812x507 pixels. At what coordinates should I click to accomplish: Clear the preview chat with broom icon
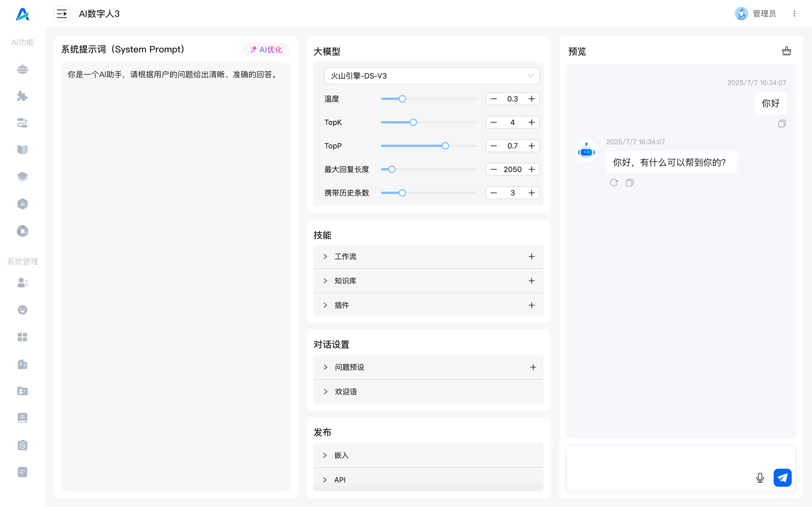786,51
